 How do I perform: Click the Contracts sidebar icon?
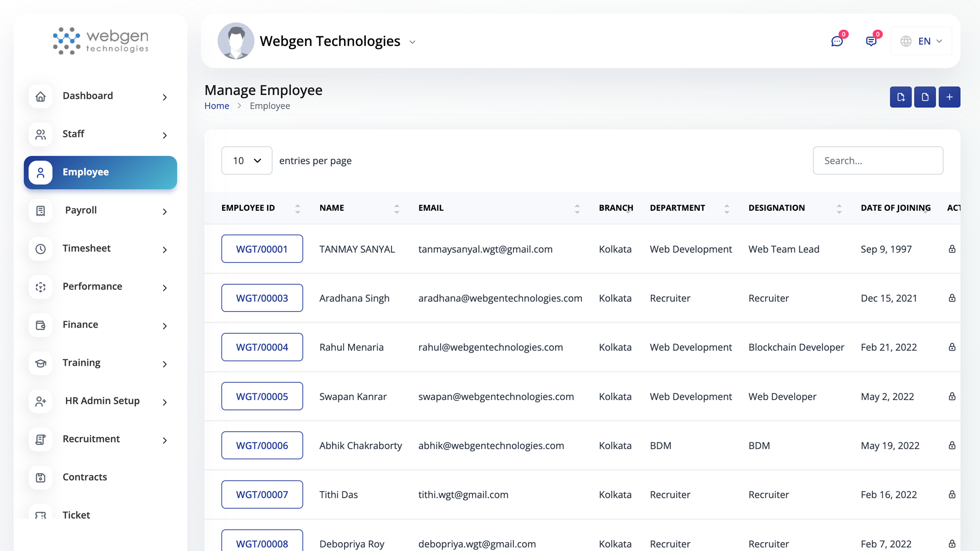[x=41, y=478]
